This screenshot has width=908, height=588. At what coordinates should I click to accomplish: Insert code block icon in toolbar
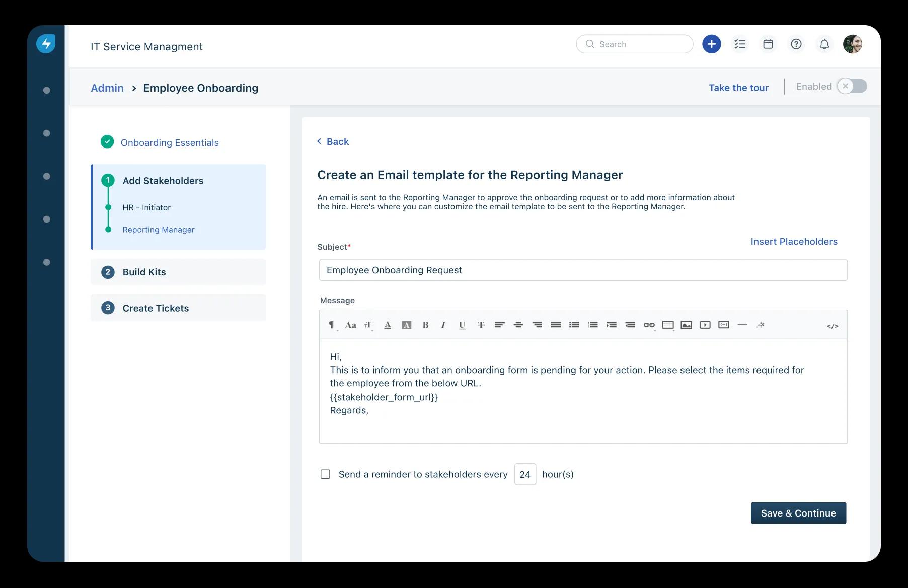point(724,325)
